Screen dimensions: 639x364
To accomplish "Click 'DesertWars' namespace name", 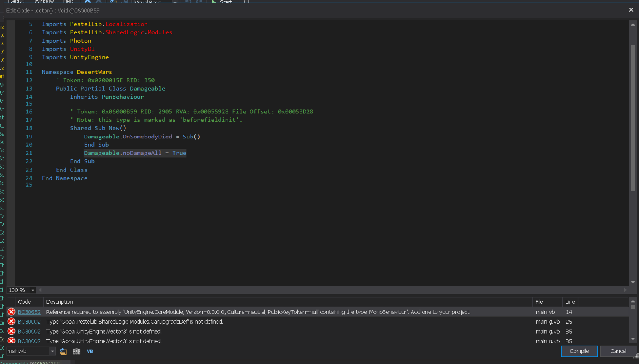I will 95,72.
